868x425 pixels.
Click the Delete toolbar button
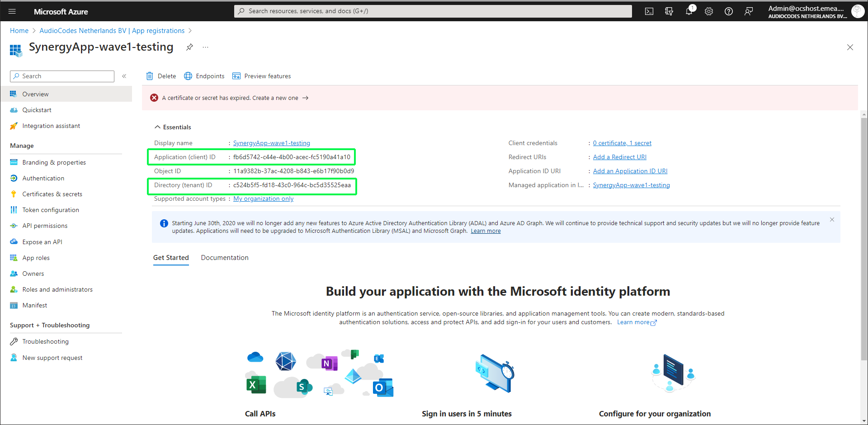coord(161,76)
